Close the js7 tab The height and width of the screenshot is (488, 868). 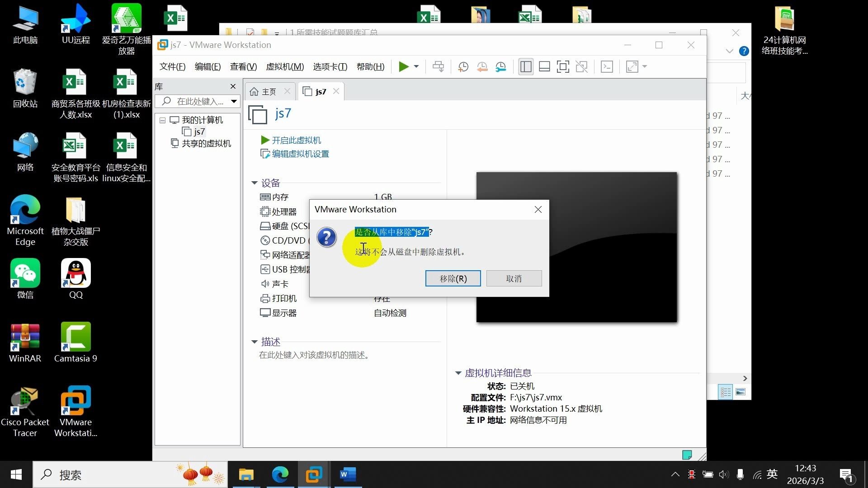[x=336, y=91]
